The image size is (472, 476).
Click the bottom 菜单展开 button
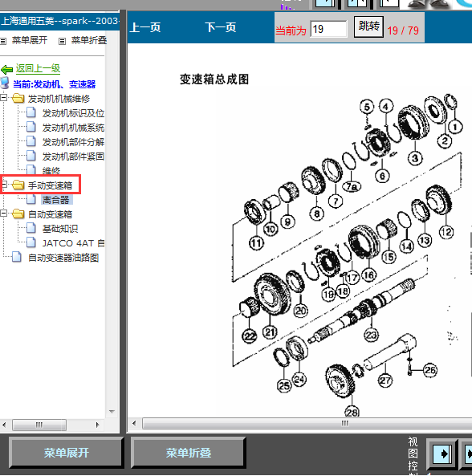66,453
